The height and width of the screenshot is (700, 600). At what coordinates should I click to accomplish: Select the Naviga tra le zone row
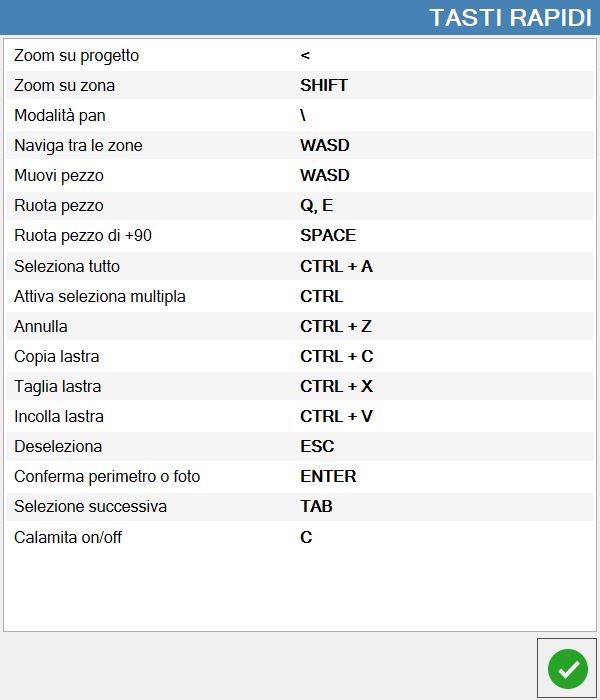[x=300, y=145]
